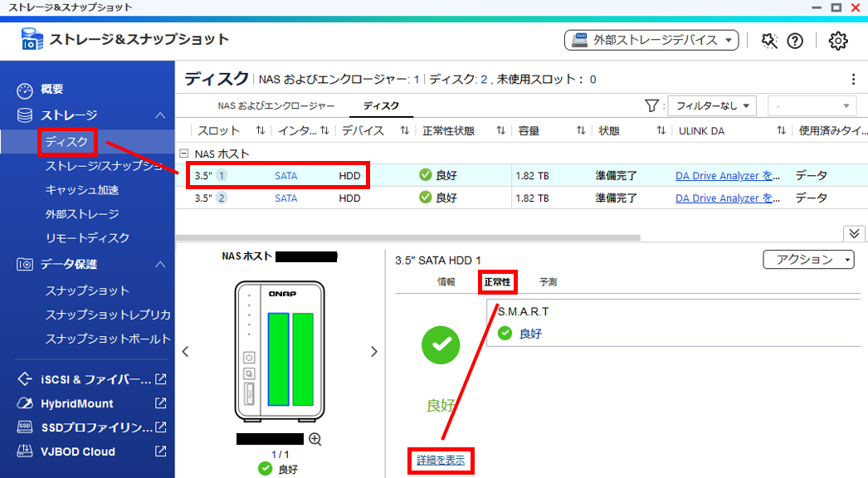Open 外部ストレージ sidebar item

(x=82, y=214)
